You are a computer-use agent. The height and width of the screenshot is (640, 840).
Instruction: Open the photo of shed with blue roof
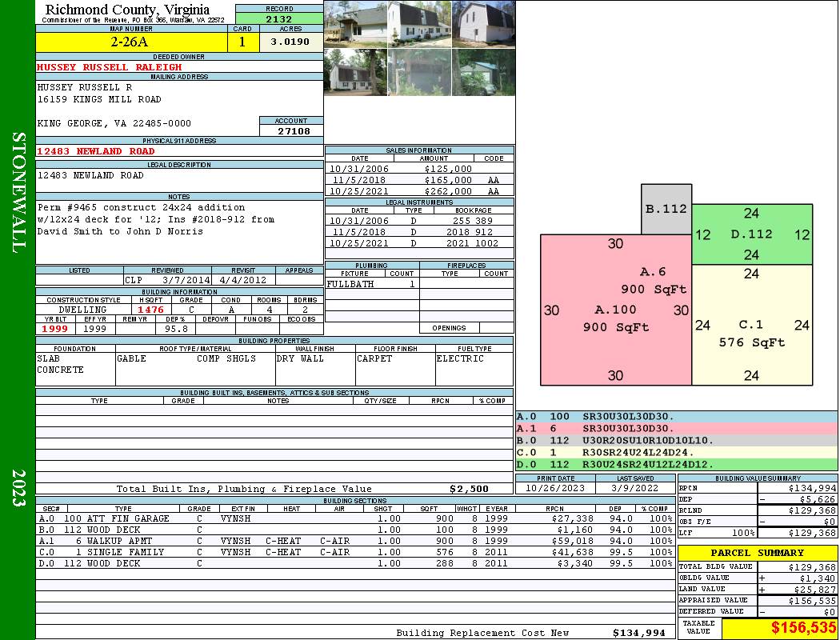(x=483, y=73)
